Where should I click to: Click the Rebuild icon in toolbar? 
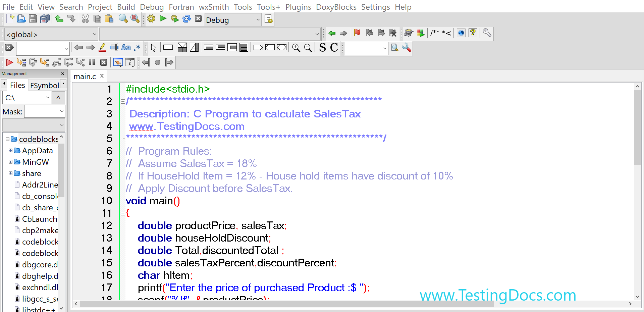[186, 19]
